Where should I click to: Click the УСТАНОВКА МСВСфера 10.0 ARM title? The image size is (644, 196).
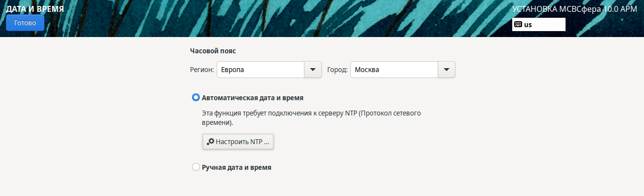(575, 8)
